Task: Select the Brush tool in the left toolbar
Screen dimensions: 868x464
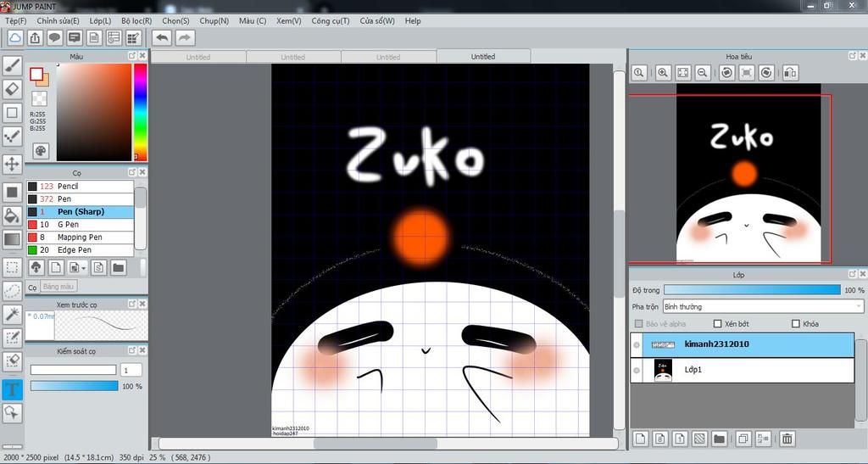Action: [12, 66]
